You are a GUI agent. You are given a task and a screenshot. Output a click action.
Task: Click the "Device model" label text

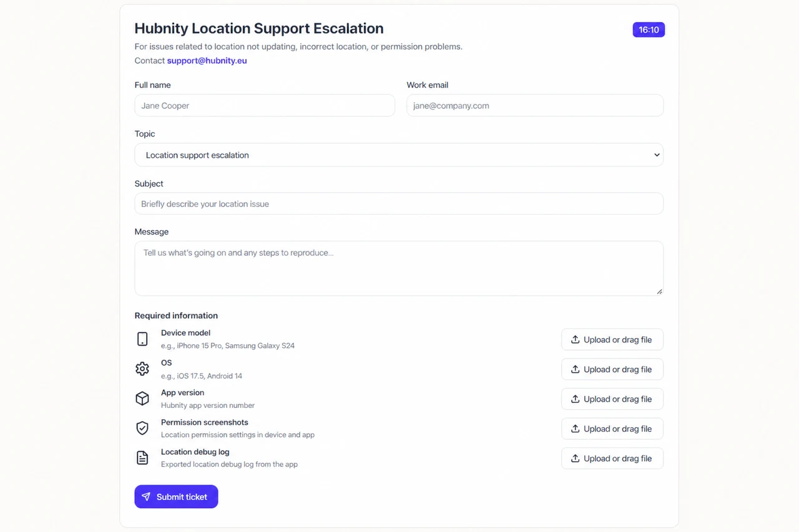click(185, 333)
